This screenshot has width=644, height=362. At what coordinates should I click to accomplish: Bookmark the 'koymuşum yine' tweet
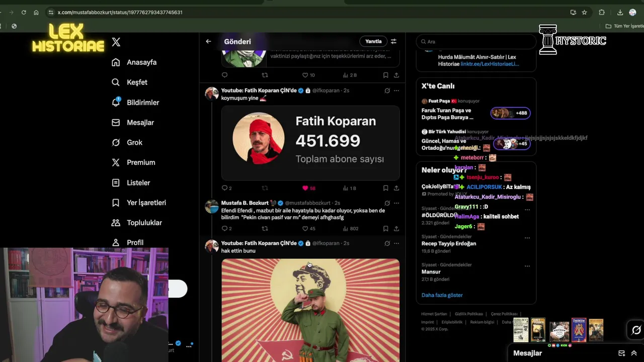(385, 188)
